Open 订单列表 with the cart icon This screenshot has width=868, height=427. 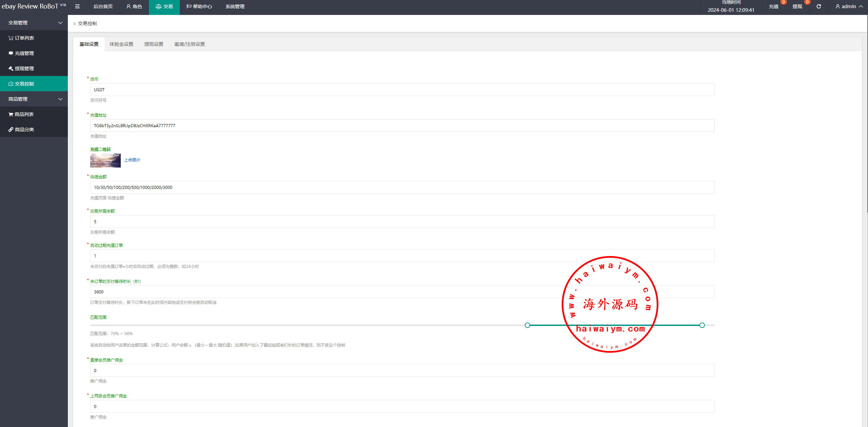(x=24, y=38)
